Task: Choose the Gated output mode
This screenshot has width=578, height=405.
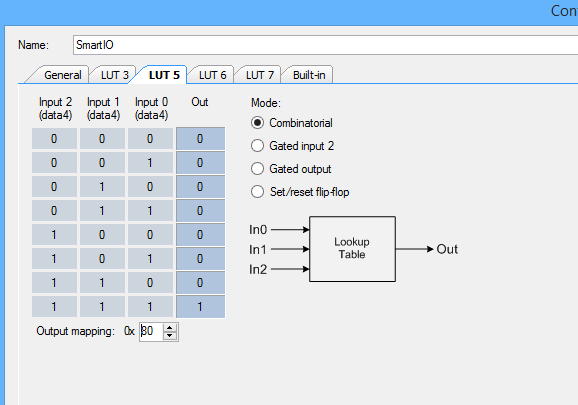Action: [x=257, y=169]
